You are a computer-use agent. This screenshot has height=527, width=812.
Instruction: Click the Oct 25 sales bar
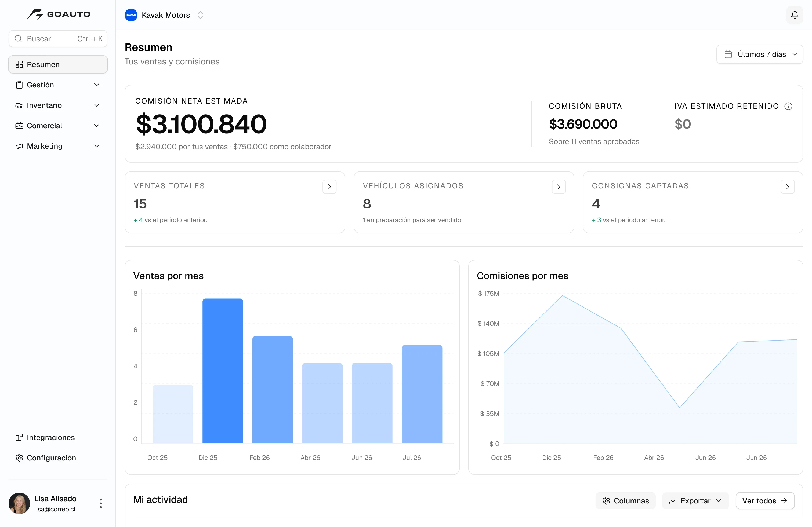(x=173, y=414)
